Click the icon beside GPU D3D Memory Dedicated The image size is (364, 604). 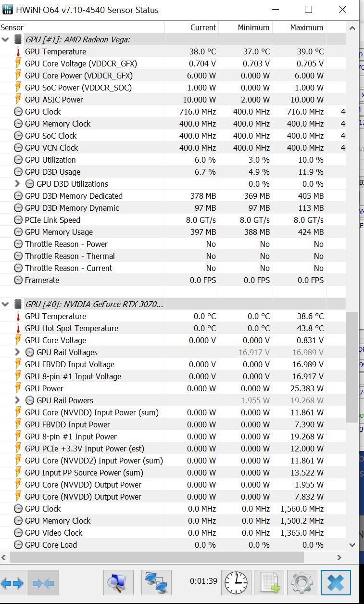18,196
